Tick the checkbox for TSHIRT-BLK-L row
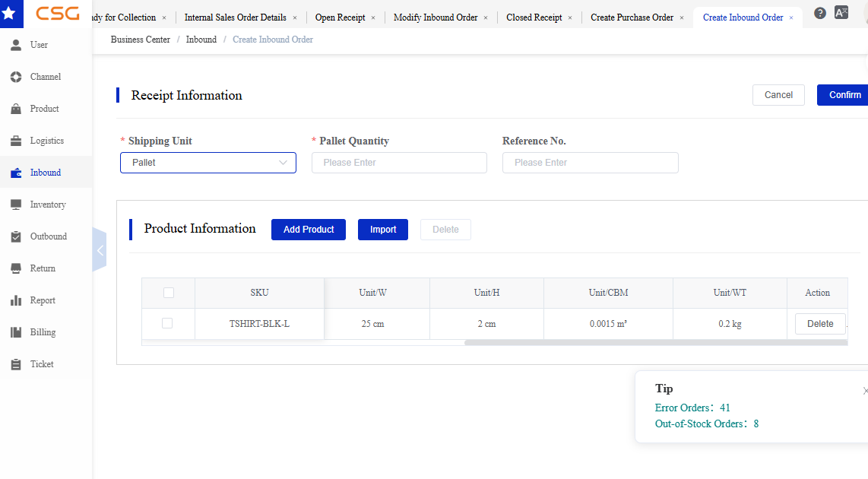868x479 pixels. tap(167, 323)
